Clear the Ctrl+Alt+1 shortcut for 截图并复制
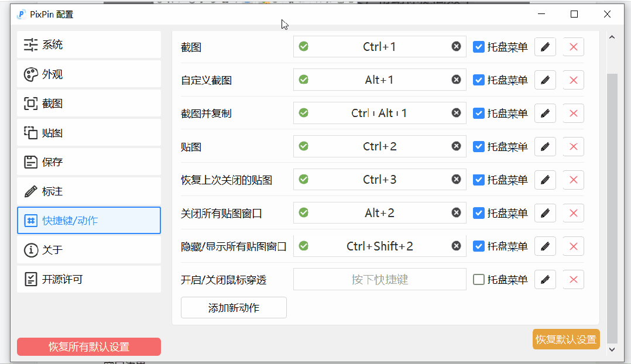This screenshot has width=631, height=364. click(x=456, y=113)
